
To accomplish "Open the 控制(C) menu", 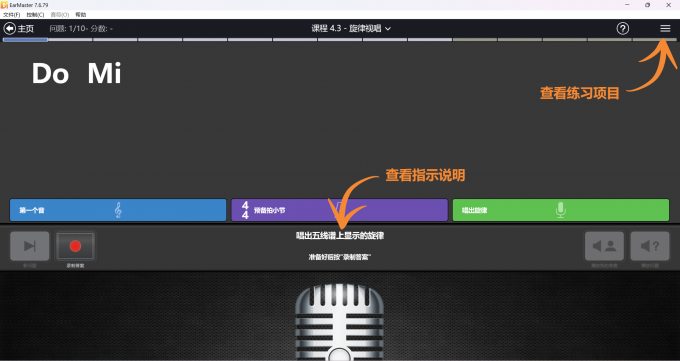I will (35, 15).
